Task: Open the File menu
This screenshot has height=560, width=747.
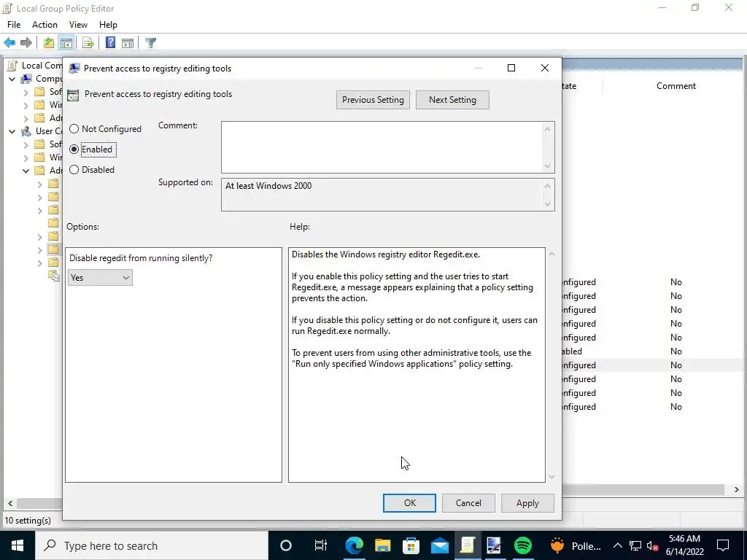Action: click(x=14, y=25)
